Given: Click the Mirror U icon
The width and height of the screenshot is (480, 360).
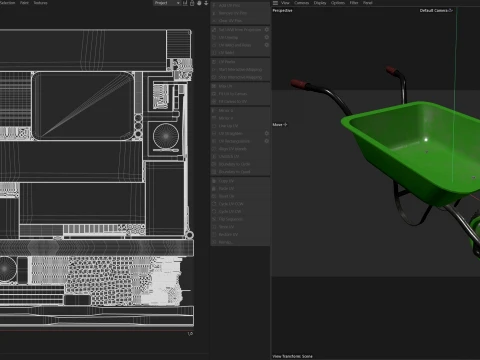Looking at the screenshot, I should [214, 110].
